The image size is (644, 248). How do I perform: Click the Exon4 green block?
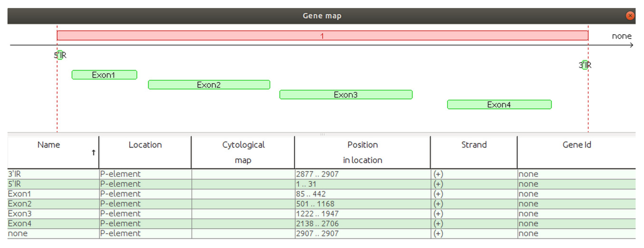(499, 105)
